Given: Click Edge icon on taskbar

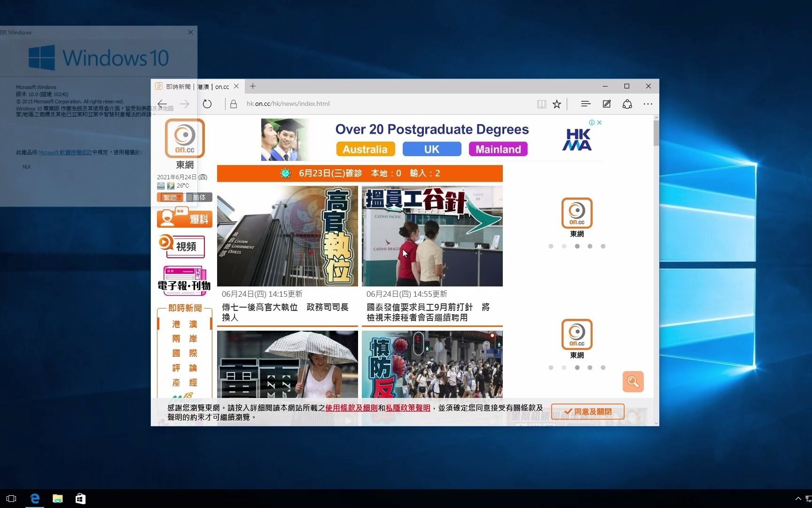Looking at the screenshot, I should click(35, 499).
